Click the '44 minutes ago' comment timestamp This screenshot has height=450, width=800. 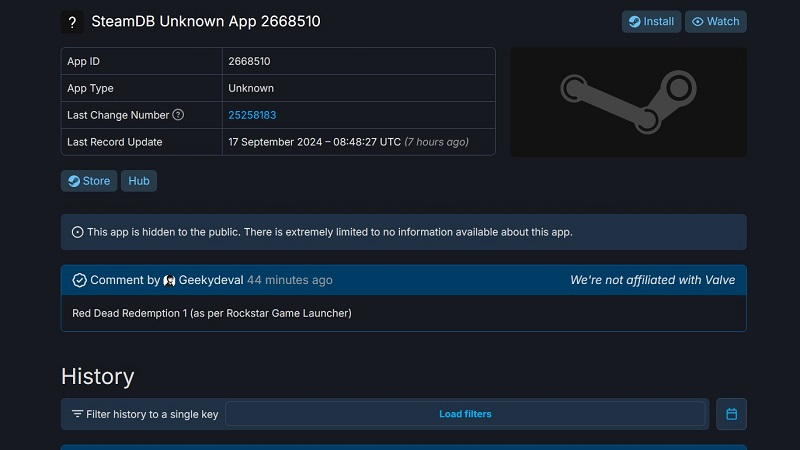click(x=290, y=280)
